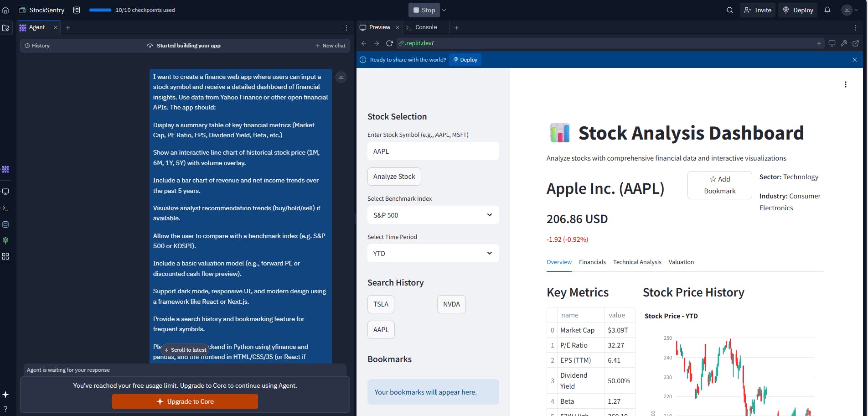868x416 pixels.
Task: Stop the running app
Action: pos(424,10)
